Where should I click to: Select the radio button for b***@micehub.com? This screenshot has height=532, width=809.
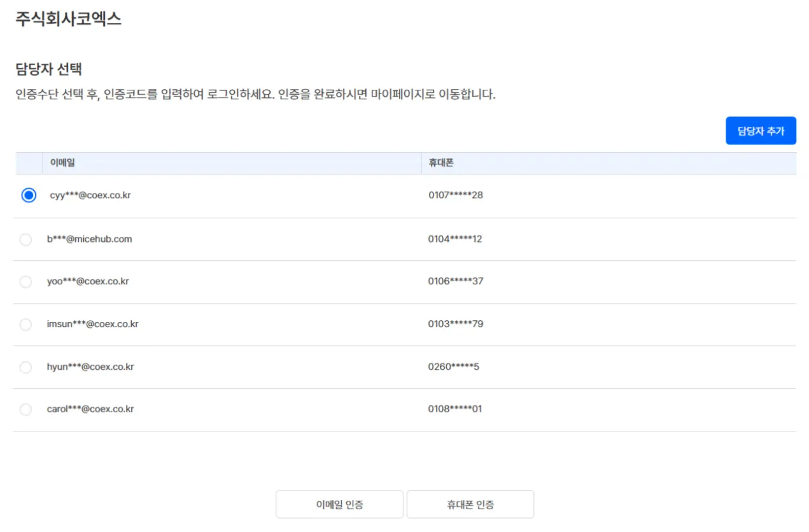click(x=25, y=239)
